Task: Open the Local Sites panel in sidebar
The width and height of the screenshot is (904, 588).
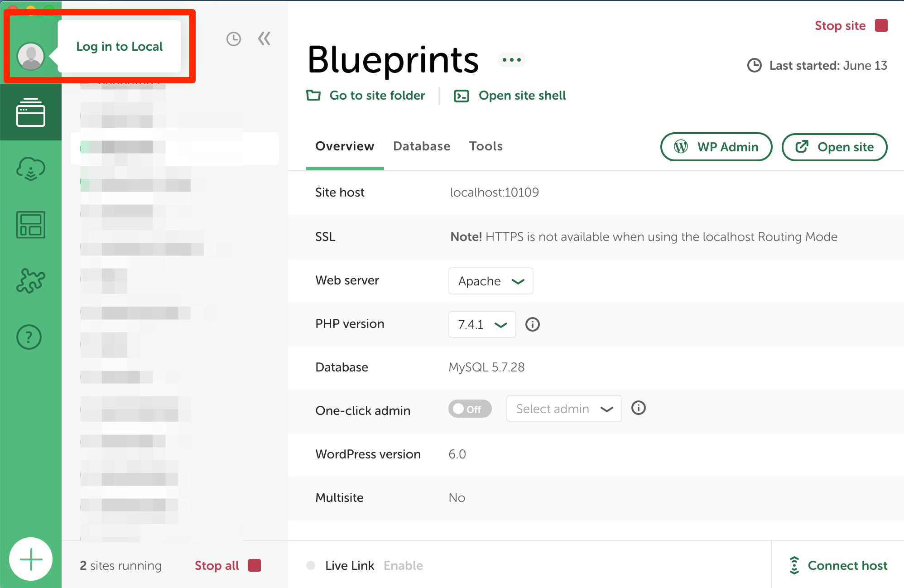Action: click(x=30, y=112)
